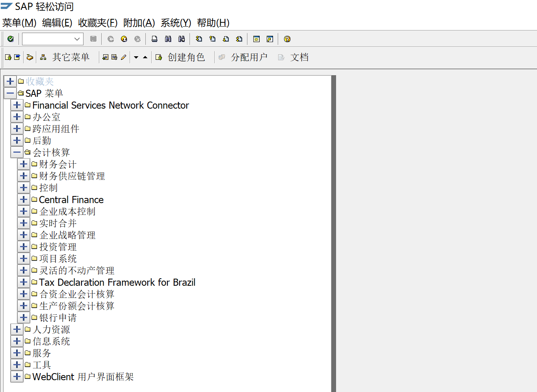Expand the 银行申请 node
Image resolution: width=537 pixels, height=392 pixels.
click(x=24, y=318)
